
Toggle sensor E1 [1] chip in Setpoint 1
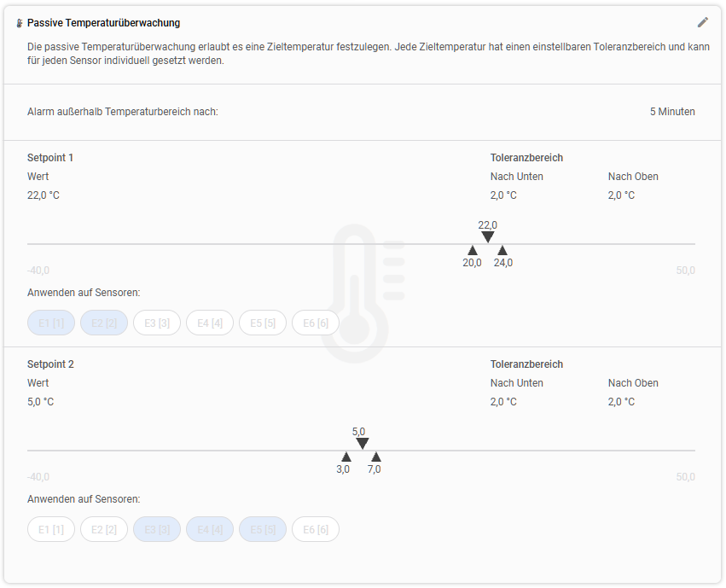point(51,323)
